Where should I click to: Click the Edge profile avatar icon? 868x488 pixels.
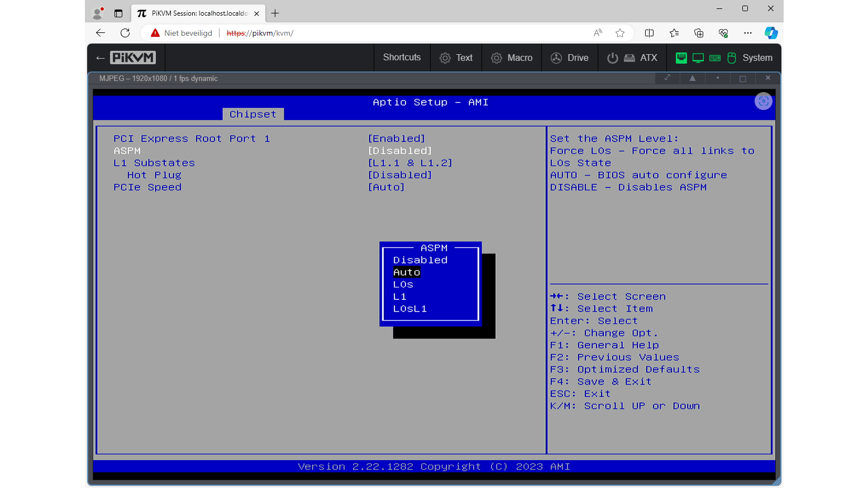[98, 13]
